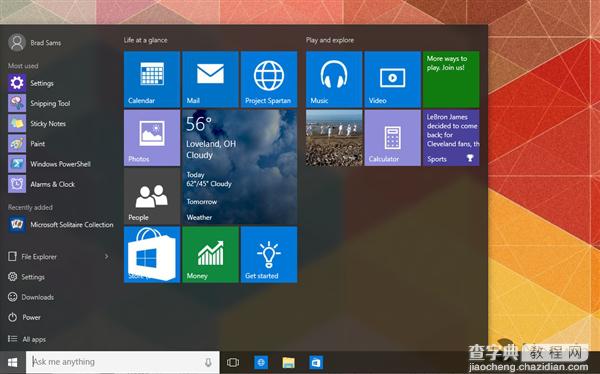Open File Explorer from the Start menu
Screen dimensions: 600x374
click(33, 256)
